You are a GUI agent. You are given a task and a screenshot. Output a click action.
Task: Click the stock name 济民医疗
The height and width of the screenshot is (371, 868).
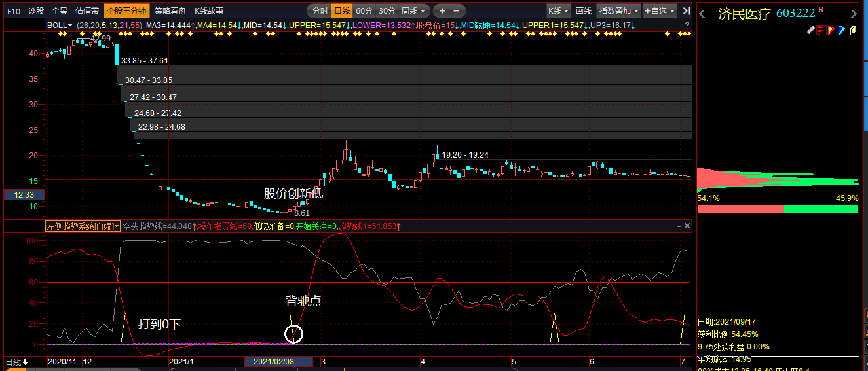[745, 14]
